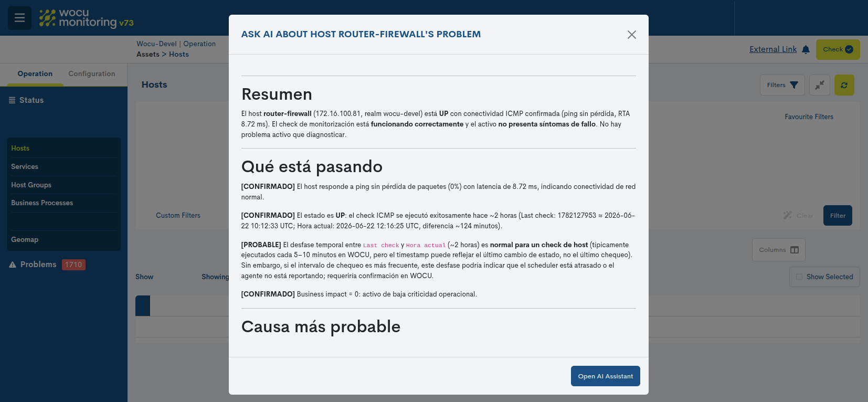
Task: Click the Hosts breadcrumb link
Action: pos(179,55)
